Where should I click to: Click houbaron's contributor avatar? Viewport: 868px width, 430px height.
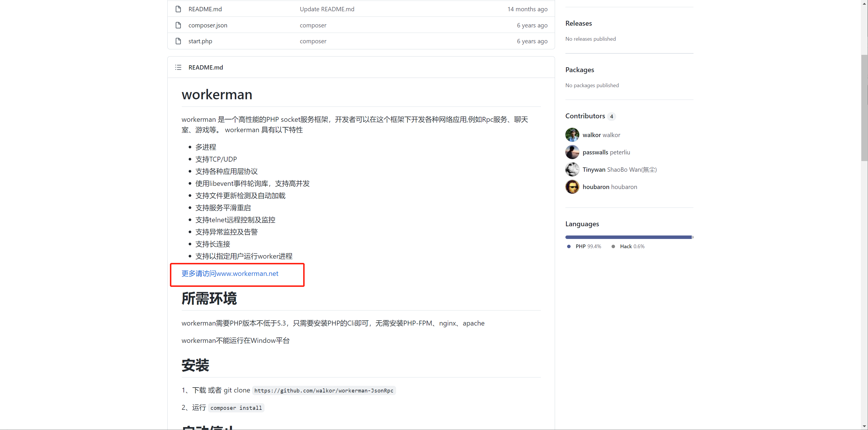pyautogui.click(x=572, y=187)
